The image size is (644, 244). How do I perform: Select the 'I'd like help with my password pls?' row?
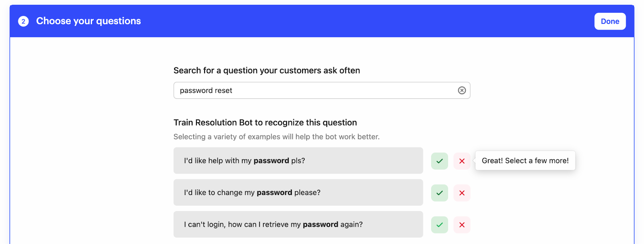(298, 161)
